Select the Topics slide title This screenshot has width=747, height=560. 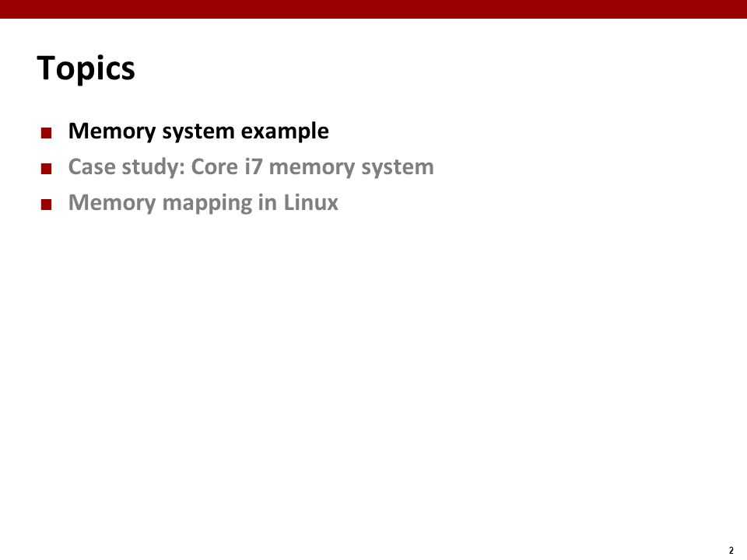click(86, 69)
